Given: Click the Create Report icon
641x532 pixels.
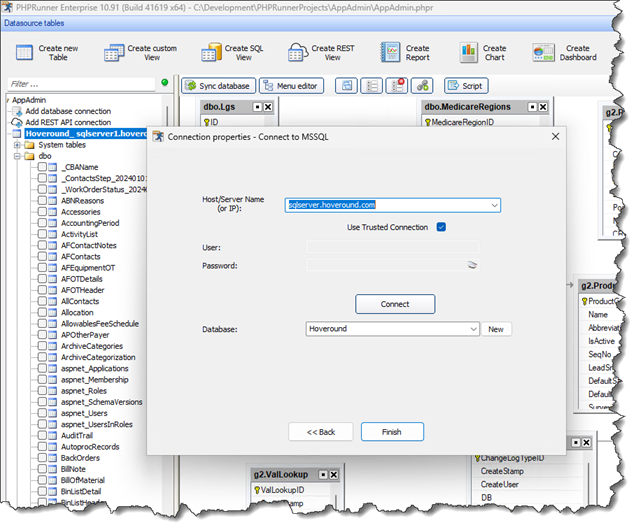Looking at the screenshot, I should (x=391, y=53).
